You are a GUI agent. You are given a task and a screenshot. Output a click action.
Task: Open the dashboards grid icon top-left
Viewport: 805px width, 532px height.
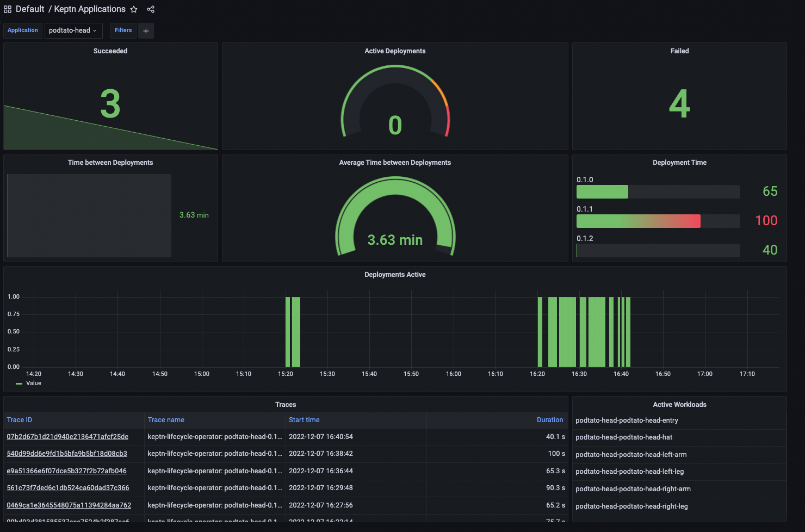coord(7,9)
